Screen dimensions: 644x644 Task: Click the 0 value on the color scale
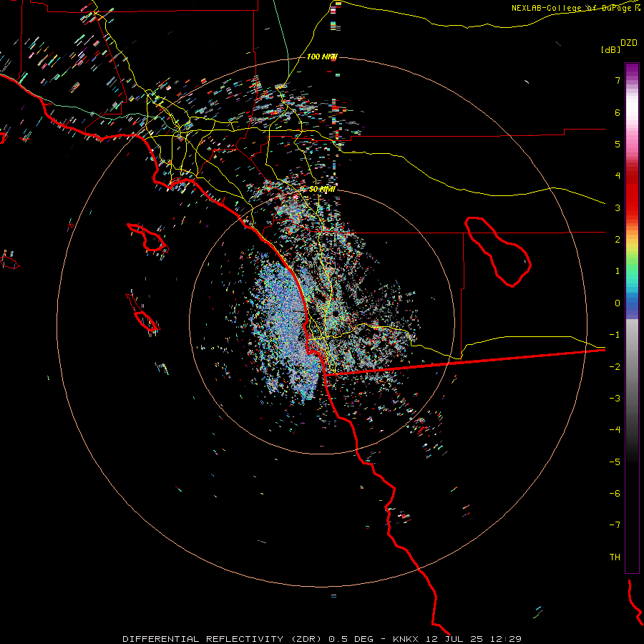click(618, 303)
